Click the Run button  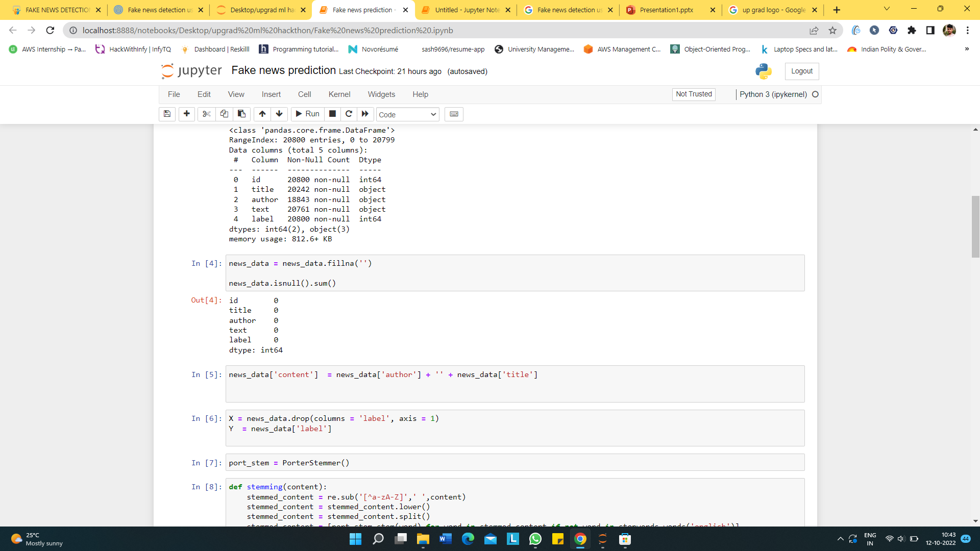(307, 114)
